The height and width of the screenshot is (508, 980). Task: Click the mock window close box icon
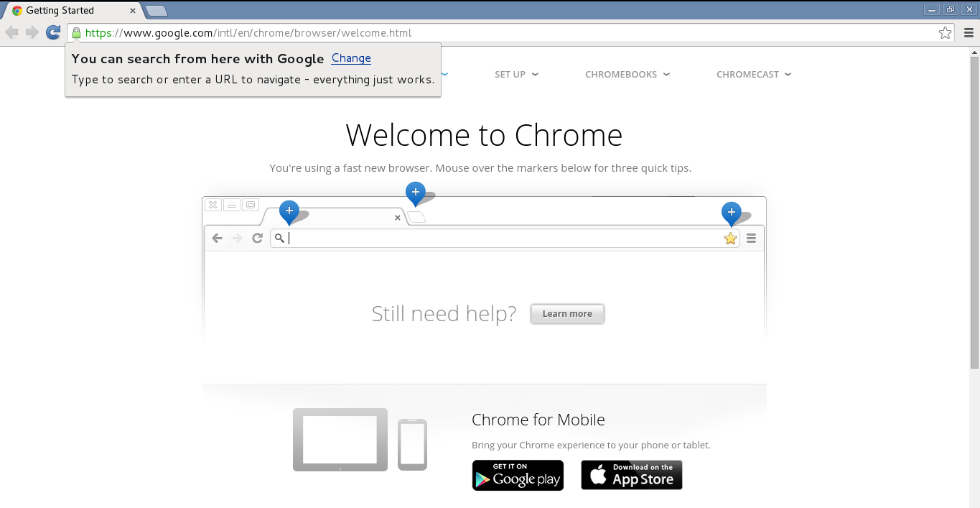[x=213, y=205]
